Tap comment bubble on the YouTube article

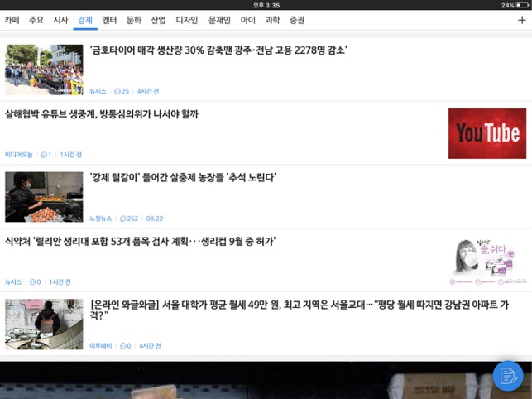[44, 155]
